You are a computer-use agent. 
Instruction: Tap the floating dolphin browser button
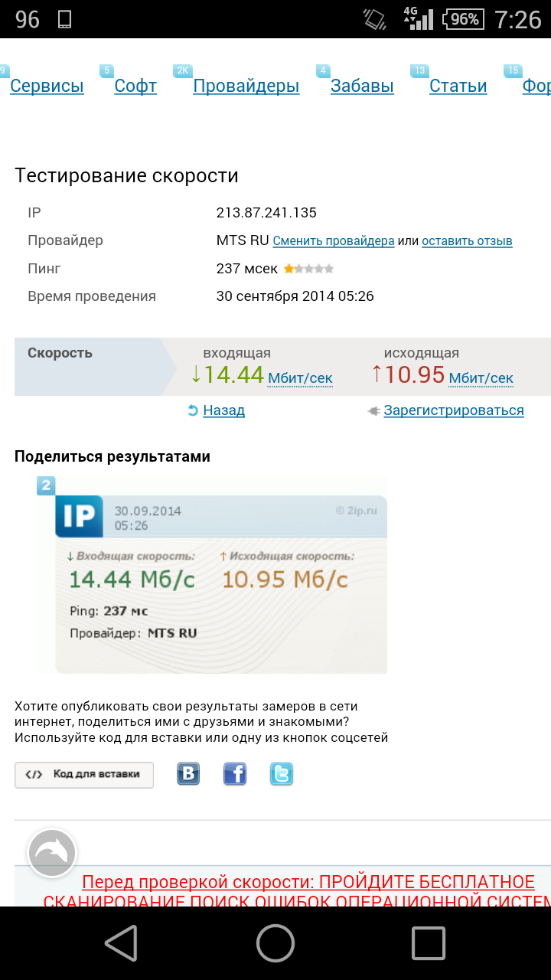[52, 853]
